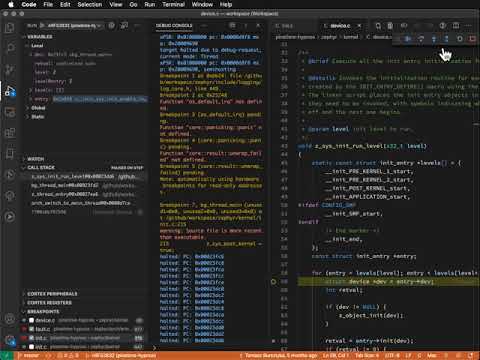Open the debug configuration dropdown

click(x=75, y=26)
